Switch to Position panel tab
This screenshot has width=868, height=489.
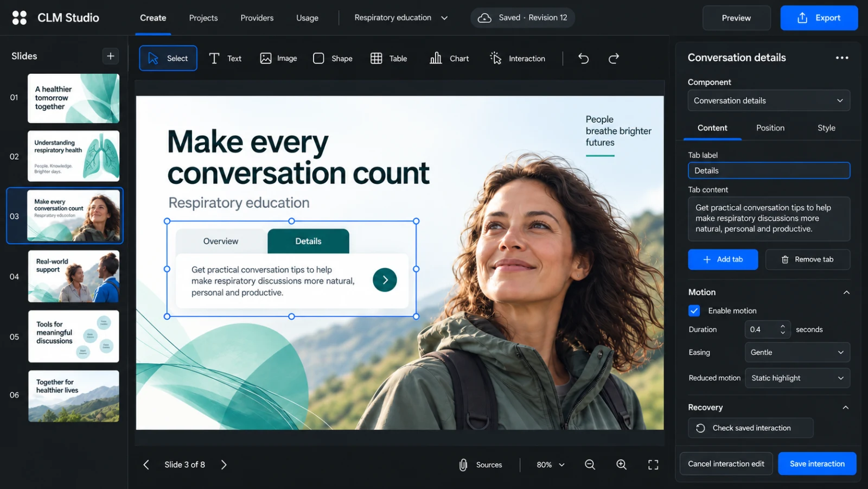pos(770,128)
